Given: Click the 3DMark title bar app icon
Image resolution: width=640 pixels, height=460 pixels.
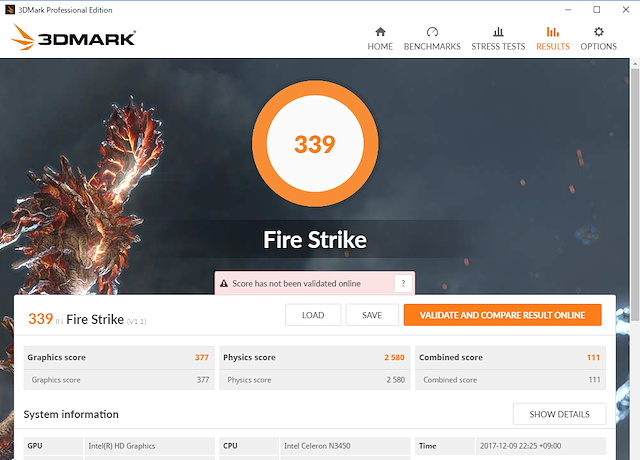Looking at the screenshot, I should pos(10,10).
